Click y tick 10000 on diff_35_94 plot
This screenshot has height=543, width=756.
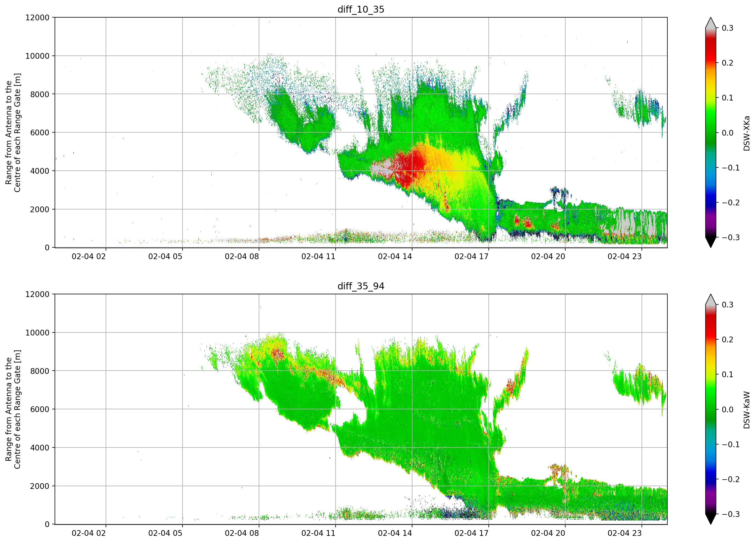point(37,332)
